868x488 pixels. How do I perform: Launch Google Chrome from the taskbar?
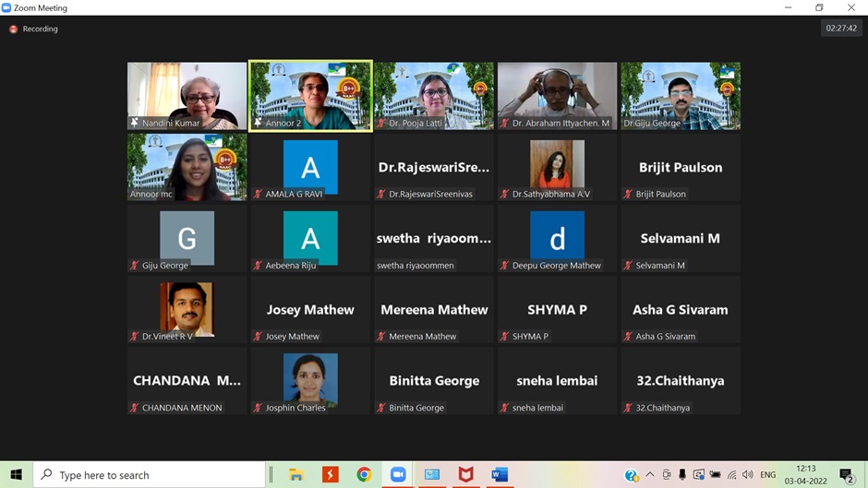(x=364, y=475)
